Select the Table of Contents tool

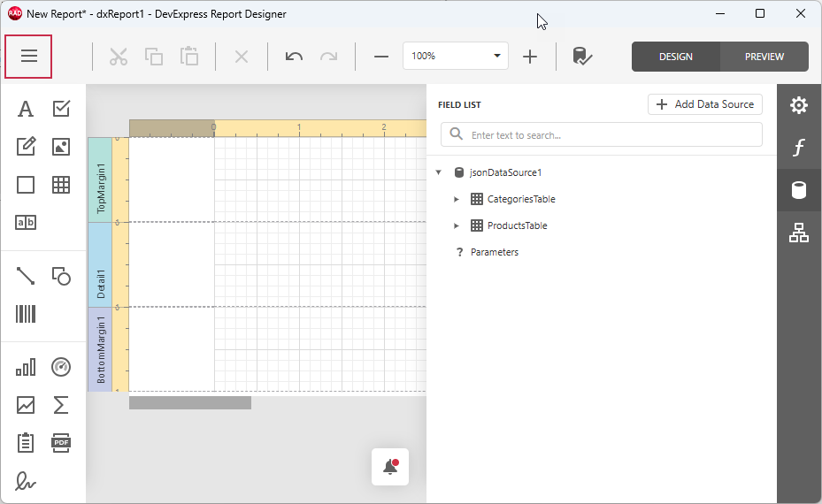pos(25,443)
